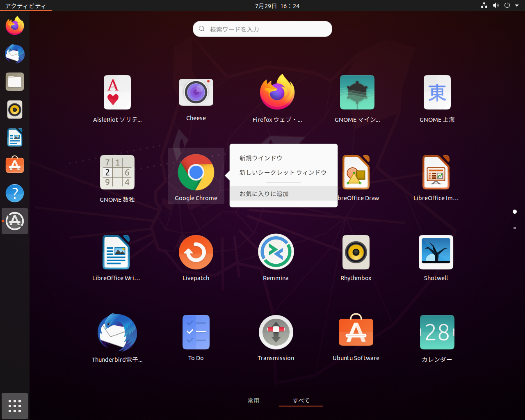The height and width of the screenshot is (420, 525).
Task: Open AisleRiot Solitaire app icon
Action: (117, 92)
